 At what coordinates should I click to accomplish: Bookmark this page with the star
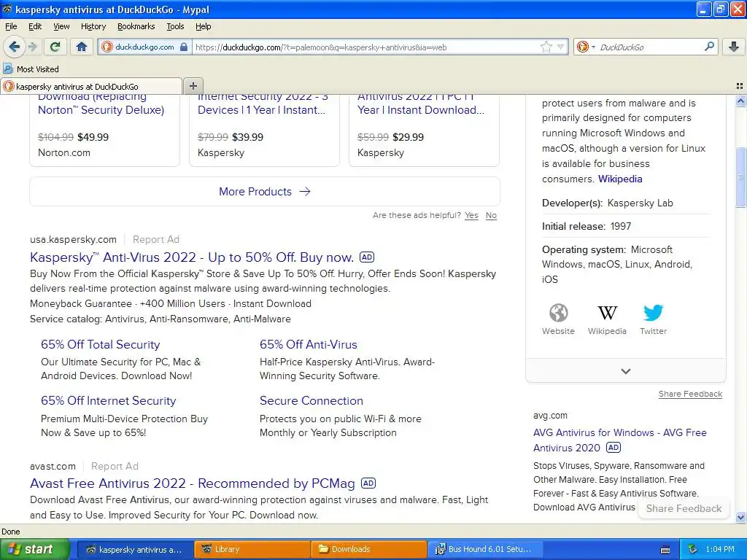pos(546,47)
